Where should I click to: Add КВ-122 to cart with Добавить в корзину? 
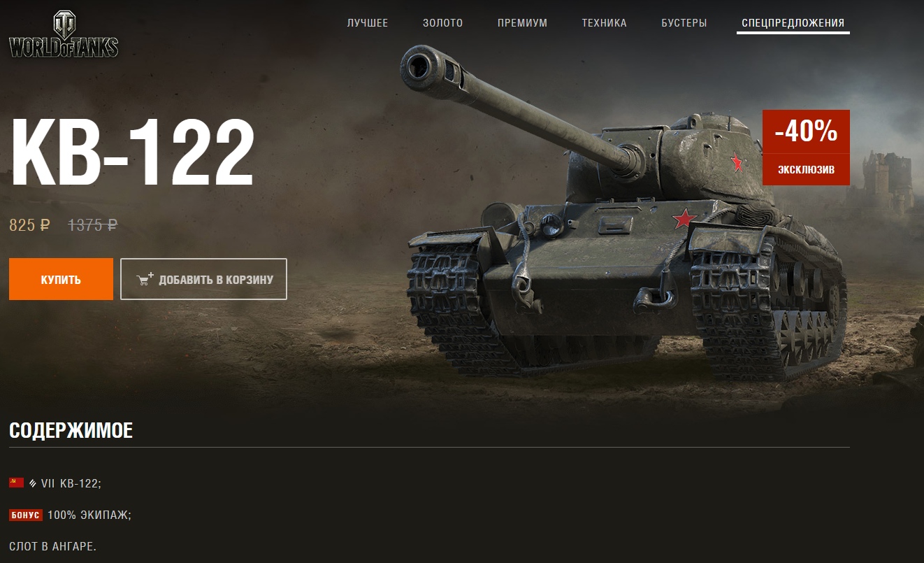[203, 279]
